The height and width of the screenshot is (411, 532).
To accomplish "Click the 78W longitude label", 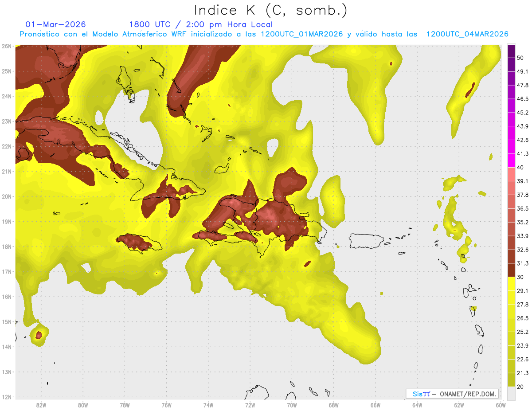I will tap(125, 405).
